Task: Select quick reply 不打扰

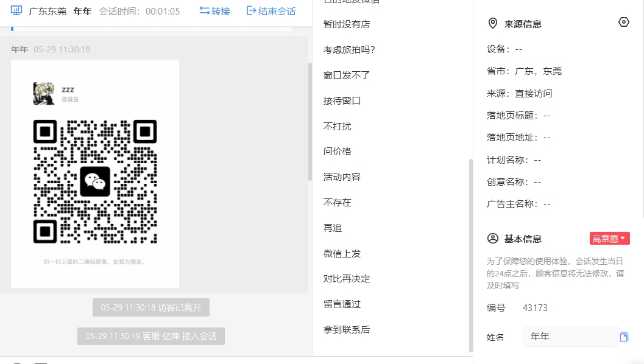Action: point(337,126)
